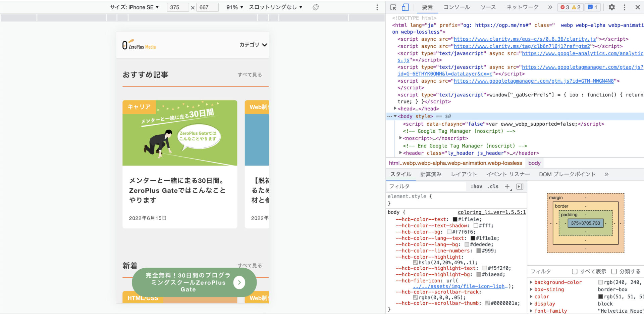The image size is (644, 314).
Task: Click the round arrow on green banner
Action: (239, 282)
